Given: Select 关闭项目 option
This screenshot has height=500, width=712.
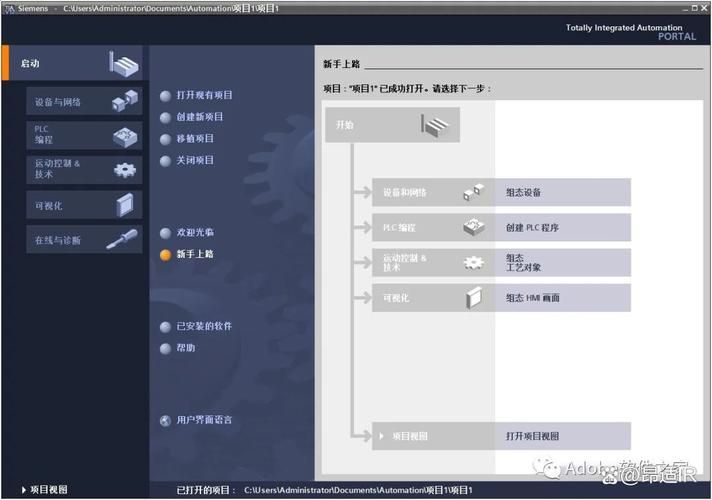Looking at the screenshot, I should (187, 161).
